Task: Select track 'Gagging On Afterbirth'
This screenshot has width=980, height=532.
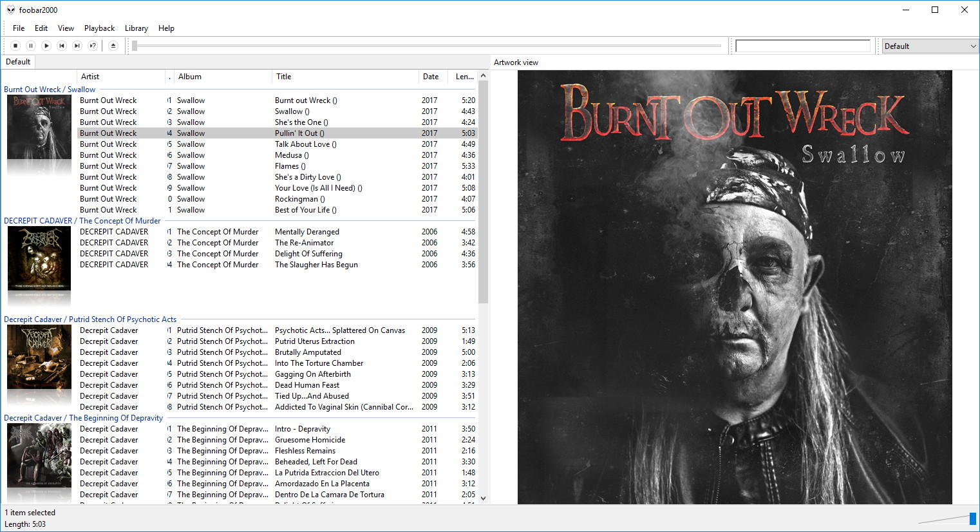Action: tap(277, 374)
